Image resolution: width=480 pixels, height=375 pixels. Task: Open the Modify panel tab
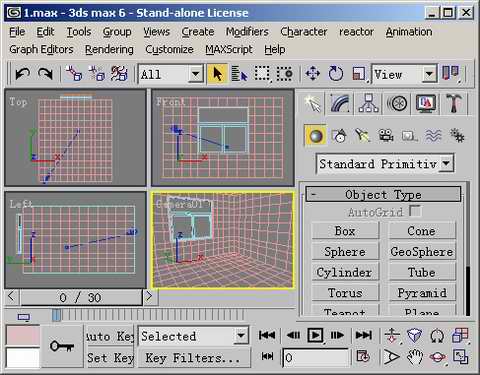click(x=340, y=103)
